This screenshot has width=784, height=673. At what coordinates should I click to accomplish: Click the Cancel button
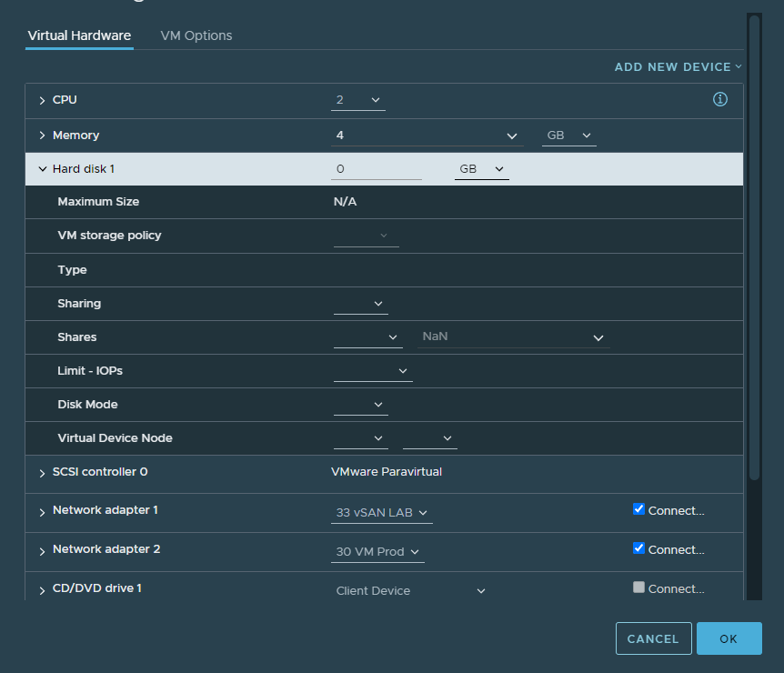653,638
